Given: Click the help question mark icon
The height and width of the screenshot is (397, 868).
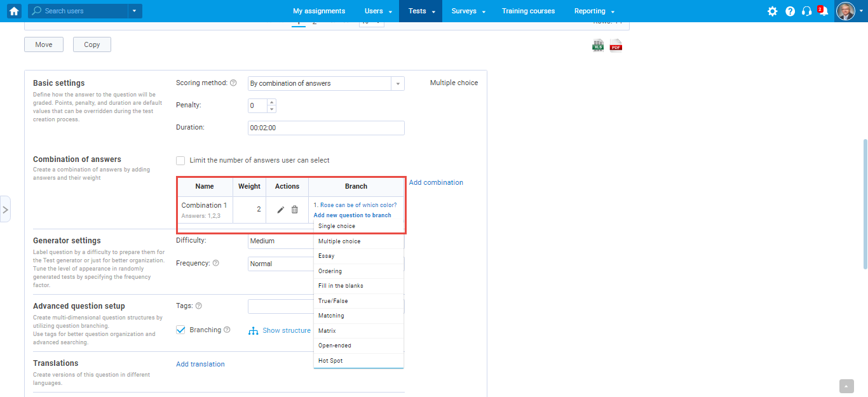Looking at the screenshot, I should (x=790, y=11).
